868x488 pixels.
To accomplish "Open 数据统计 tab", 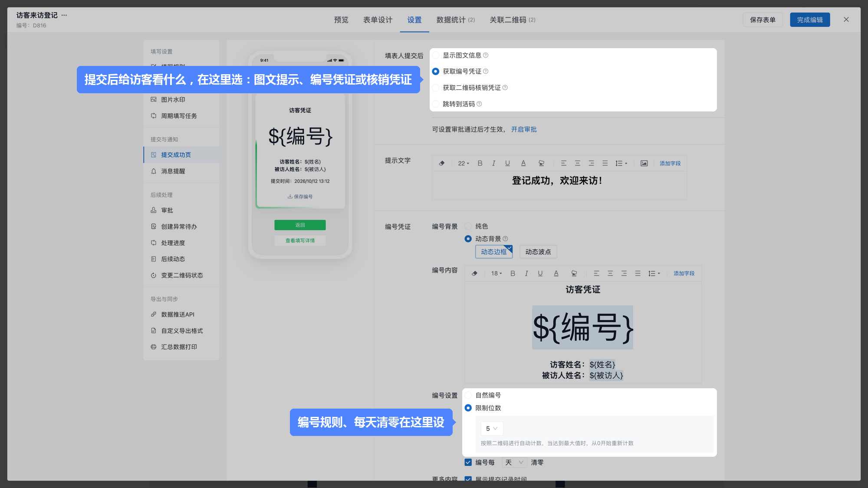I will [x=456, y=20].
